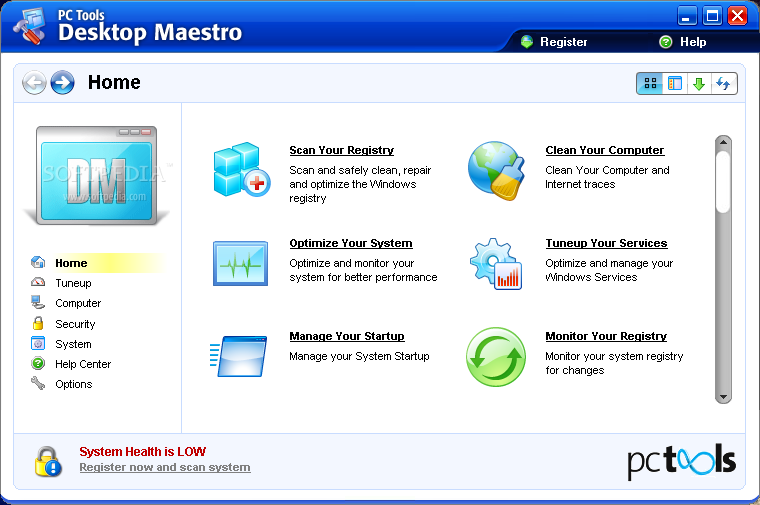Click the green shield icon next to Register

[527, 42]
